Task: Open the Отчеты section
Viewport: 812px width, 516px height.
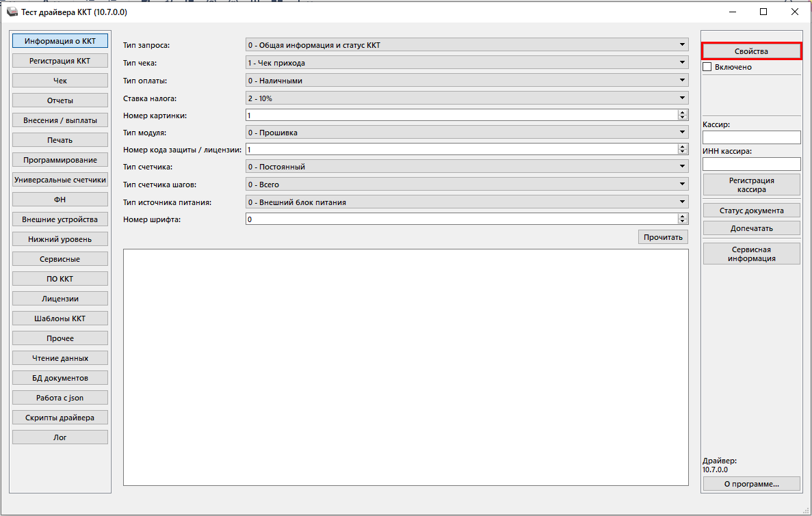Action: pos(60,100)
